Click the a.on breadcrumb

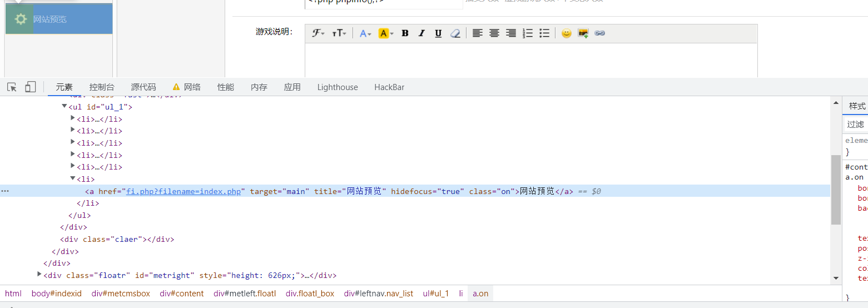click(x=480, y=294)
